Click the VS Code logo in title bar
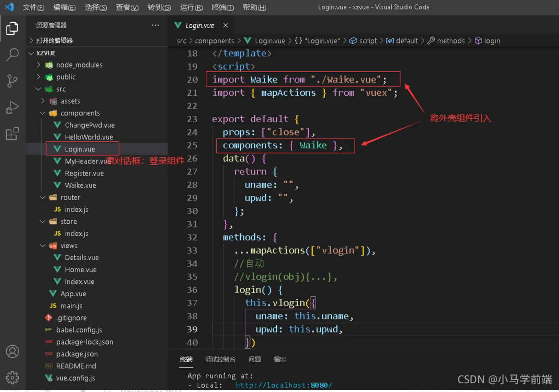This screenshot has height=392, width=559. click(9, 7)
